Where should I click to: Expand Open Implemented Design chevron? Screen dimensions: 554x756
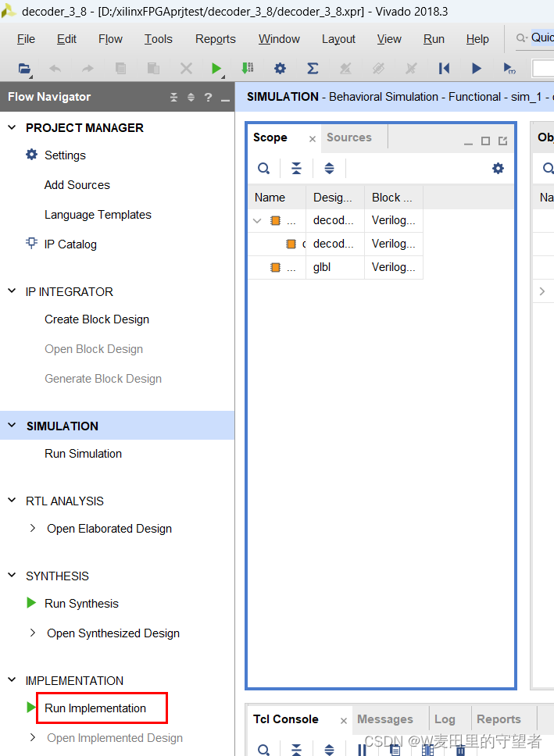tap(32, 738)
